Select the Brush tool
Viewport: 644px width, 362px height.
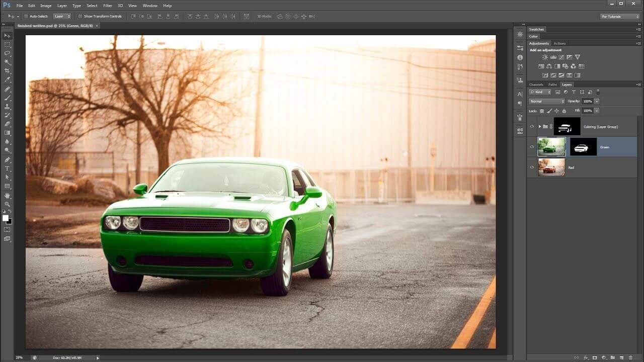pos(7,97)
